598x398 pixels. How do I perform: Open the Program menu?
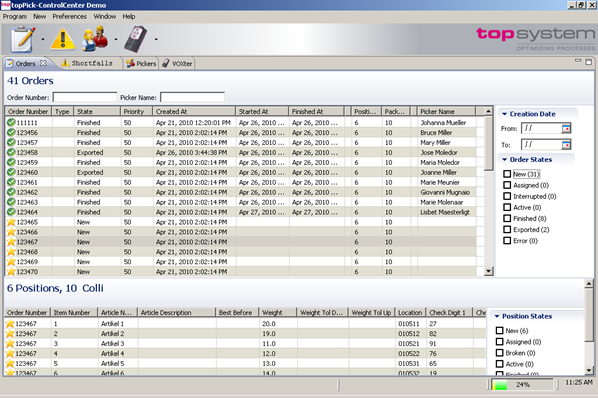click(15, 16)
